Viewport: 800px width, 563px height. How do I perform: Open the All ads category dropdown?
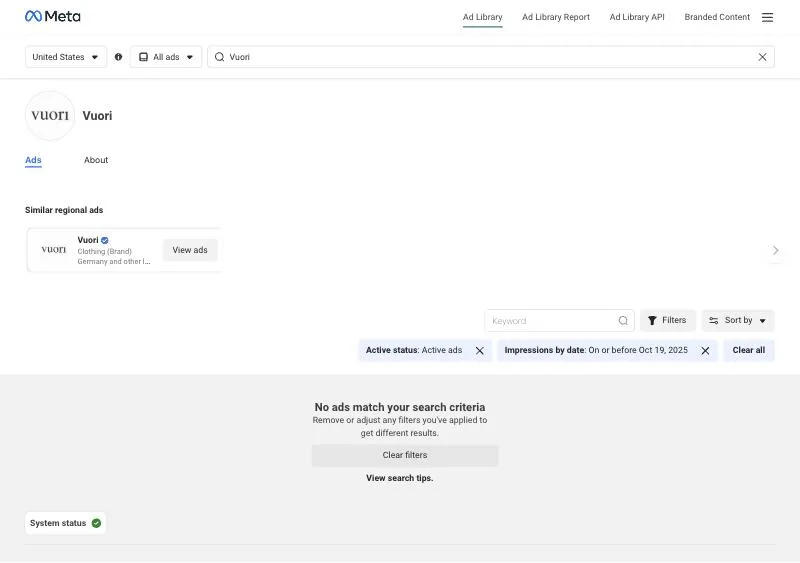pos(166,57)
